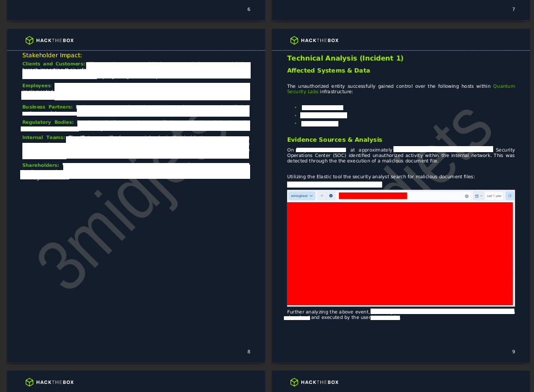Click the Evidence Sources & Analysis heading
The image size is (534, 392).
[335, 140]
